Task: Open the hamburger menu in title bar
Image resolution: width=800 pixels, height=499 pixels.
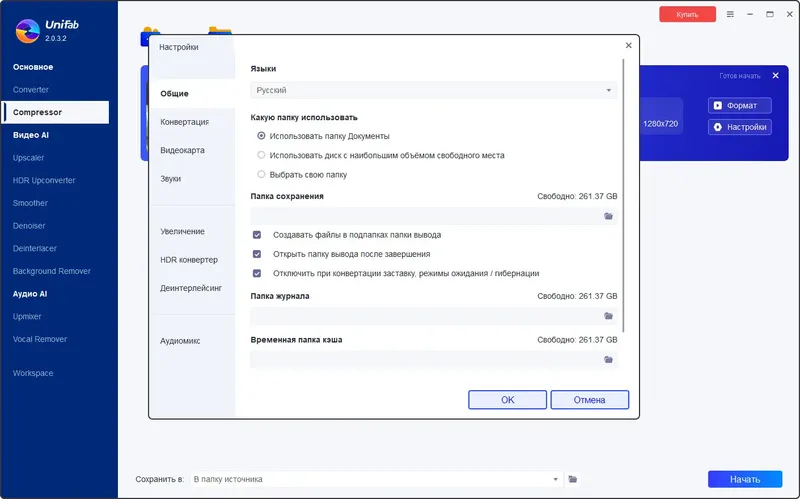Action: (730, 14)
